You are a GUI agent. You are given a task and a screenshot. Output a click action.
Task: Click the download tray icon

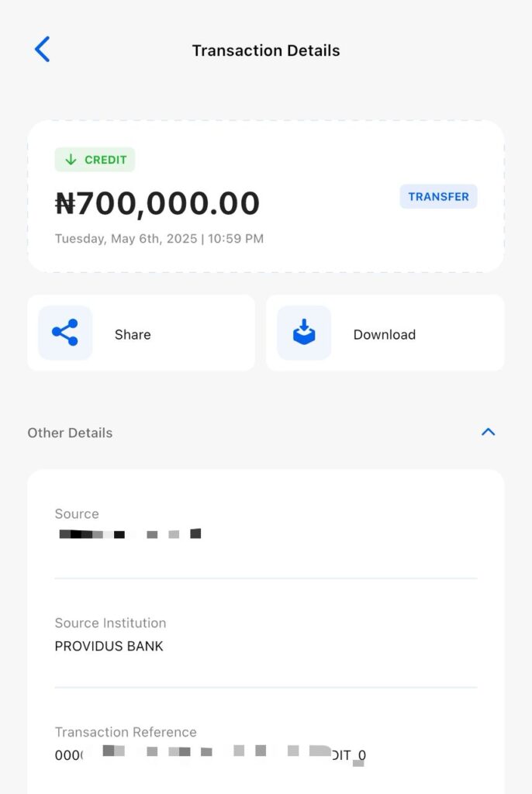304,333
